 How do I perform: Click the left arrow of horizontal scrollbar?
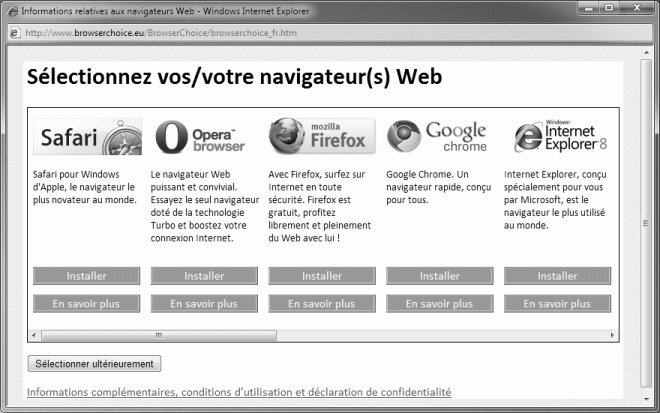[x=34, y=335]
